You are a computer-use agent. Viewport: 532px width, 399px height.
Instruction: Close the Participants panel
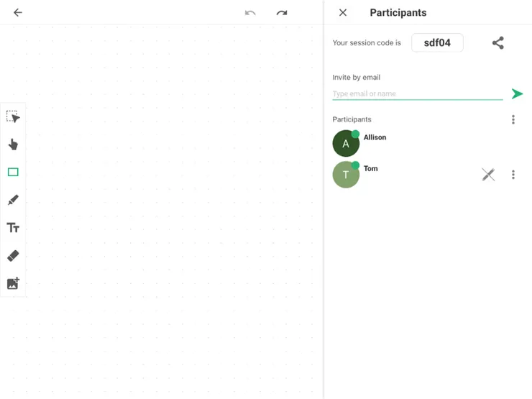343,13
